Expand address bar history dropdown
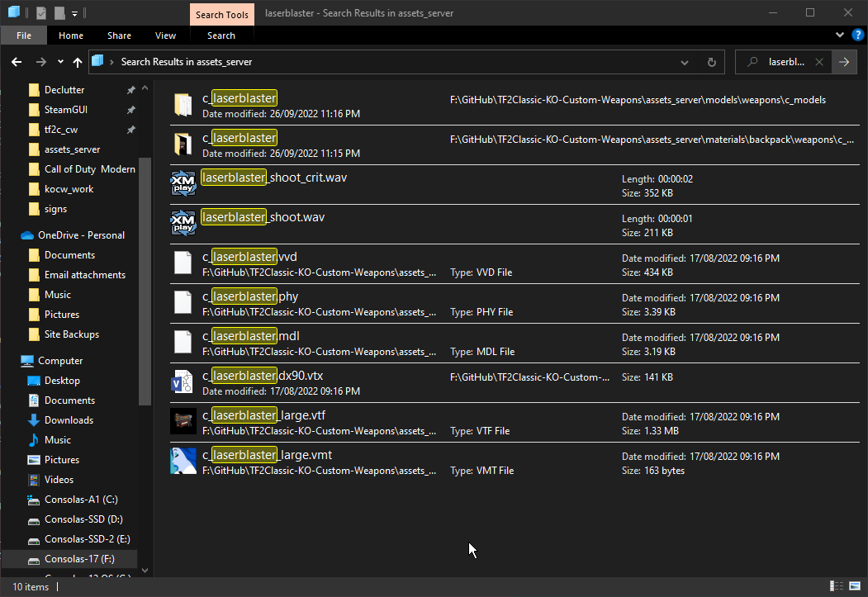Screen dimensions: 868x597 click(685, 63)
